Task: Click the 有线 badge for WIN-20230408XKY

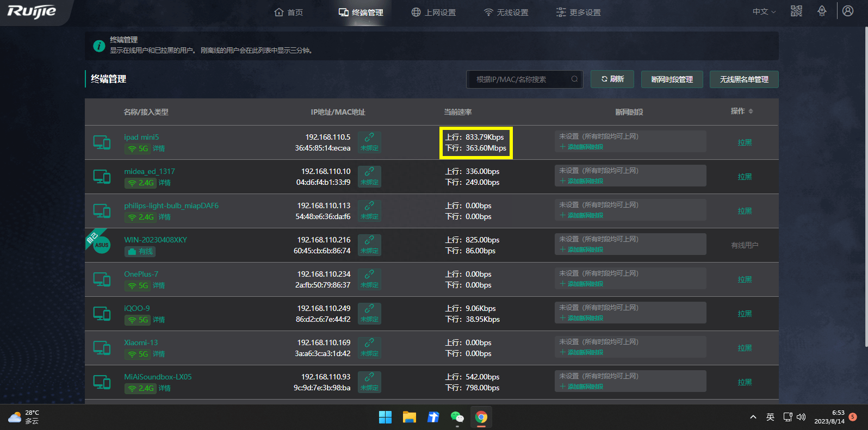Action: (140, 251)
